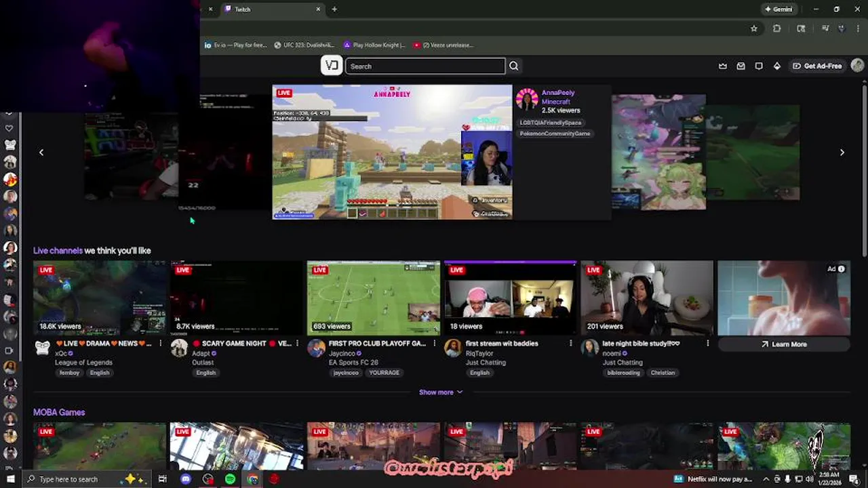The image size is (868, 488).
Task: Open RiqTaylor stream options three dots
Action: click(x=571, y=344)
